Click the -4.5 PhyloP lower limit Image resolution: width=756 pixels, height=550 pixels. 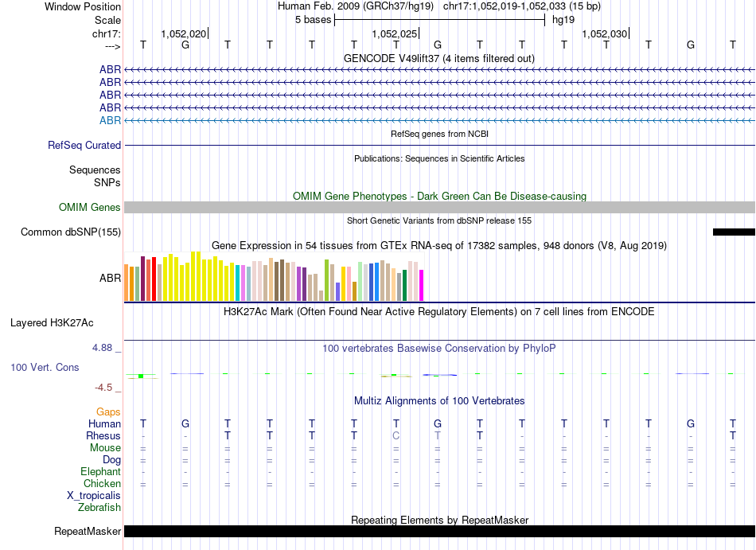pyautogui.click(x=103, y=388)
